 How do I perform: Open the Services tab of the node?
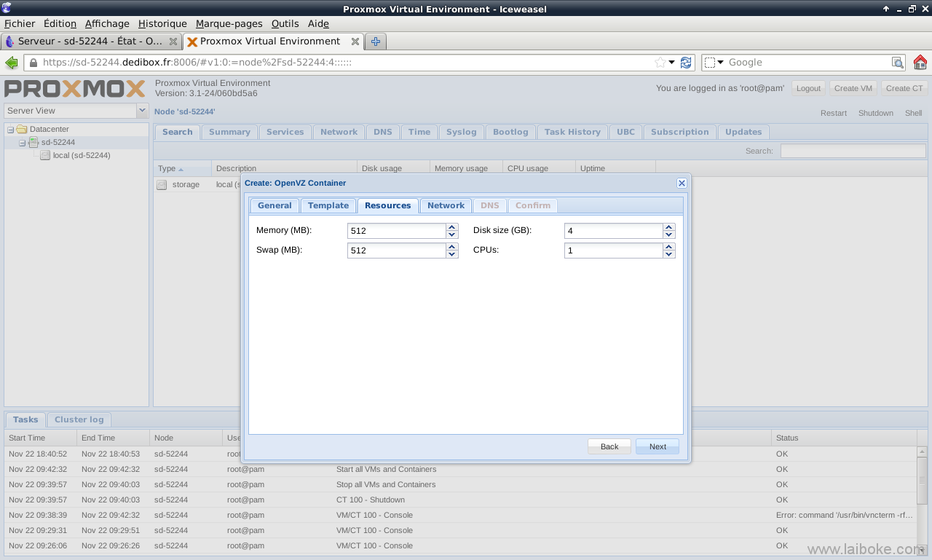(x=285, y=132)
